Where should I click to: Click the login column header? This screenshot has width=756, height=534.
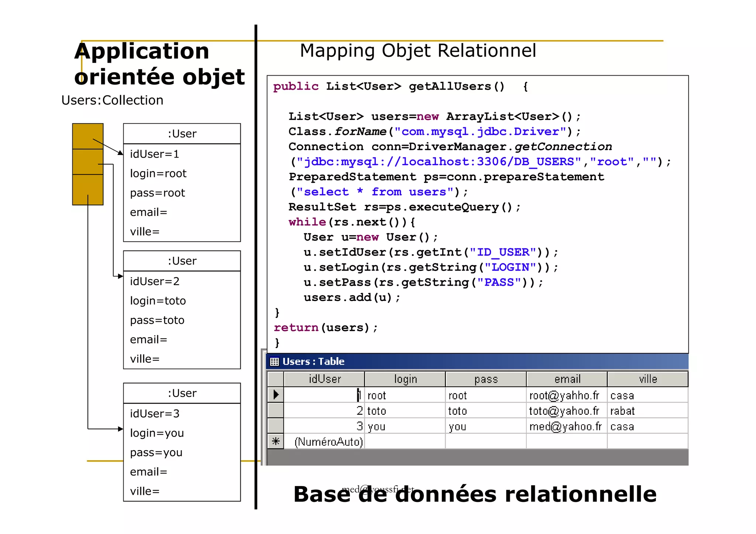click(x=405, y=379)
